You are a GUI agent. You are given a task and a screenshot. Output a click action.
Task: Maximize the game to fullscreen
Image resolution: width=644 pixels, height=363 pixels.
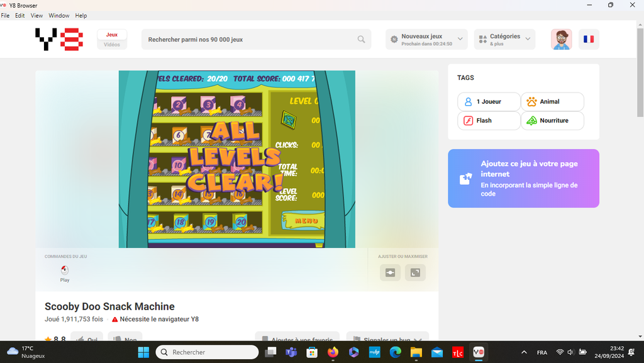tap(415, 272)
